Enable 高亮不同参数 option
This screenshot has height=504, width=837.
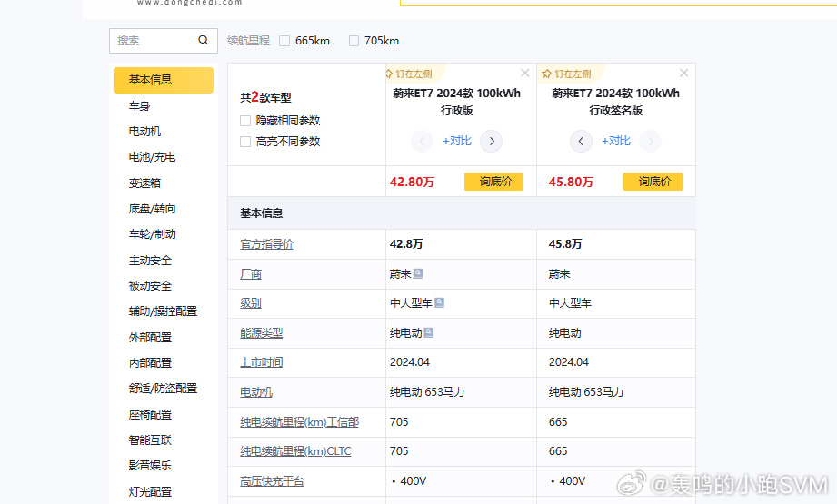245,142
